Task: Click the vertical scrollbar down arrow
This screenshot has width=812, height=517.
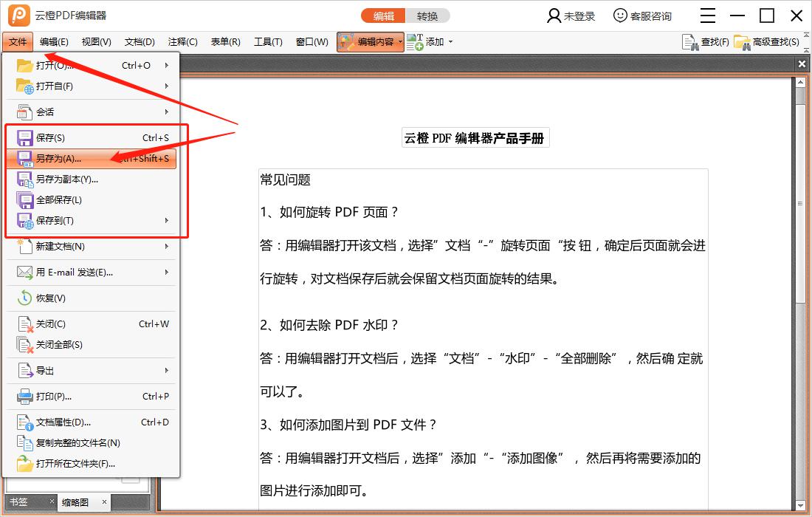Action: point(801,506)
